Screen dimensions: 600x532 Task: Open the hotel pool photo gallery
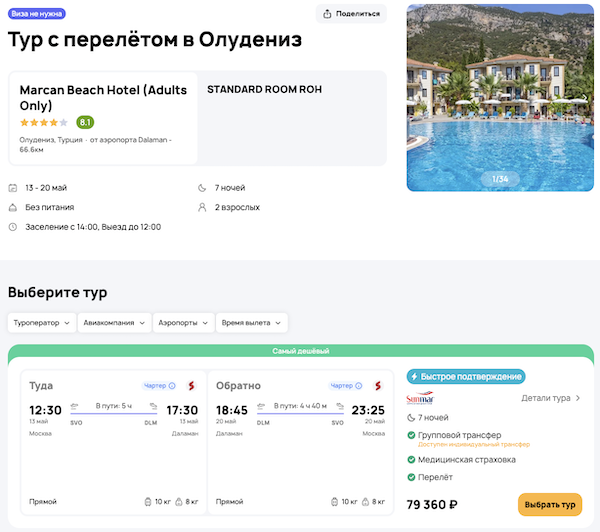click(x=500, y=98)
